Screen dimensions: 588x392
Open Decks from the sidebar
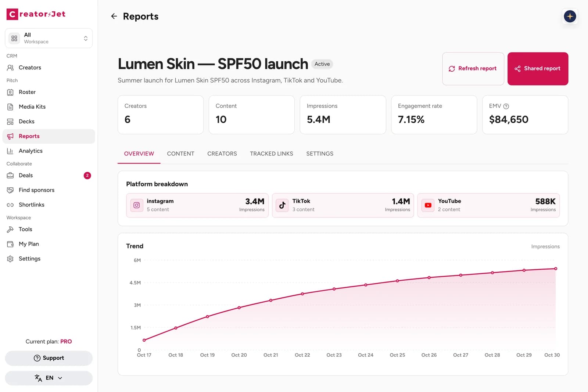pyautogui.click(x=49, y=122)
